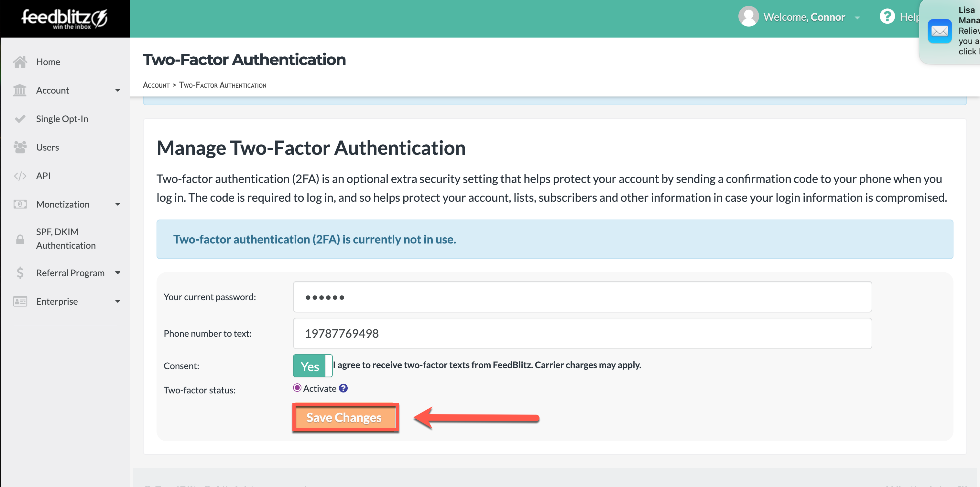Click the SPF, DKIM lock icon

pyautogui.click(x=20, y=239)
